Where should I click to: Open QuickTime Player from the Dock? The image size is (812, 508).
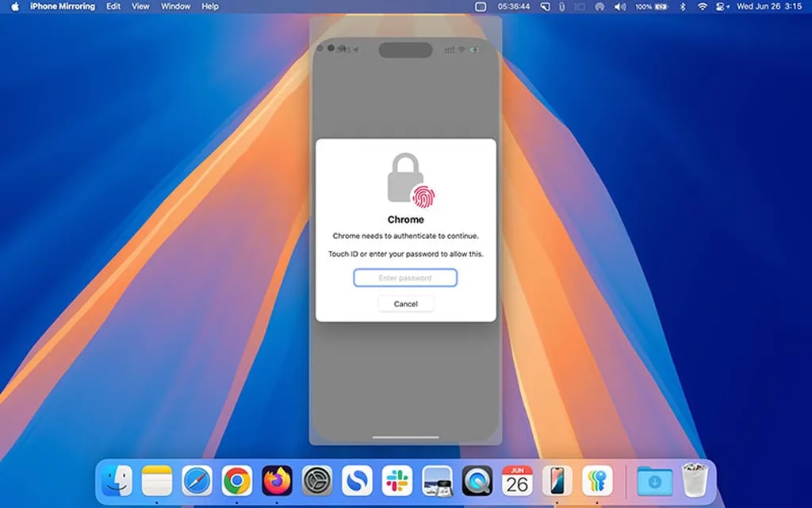[x=477, y=481]
